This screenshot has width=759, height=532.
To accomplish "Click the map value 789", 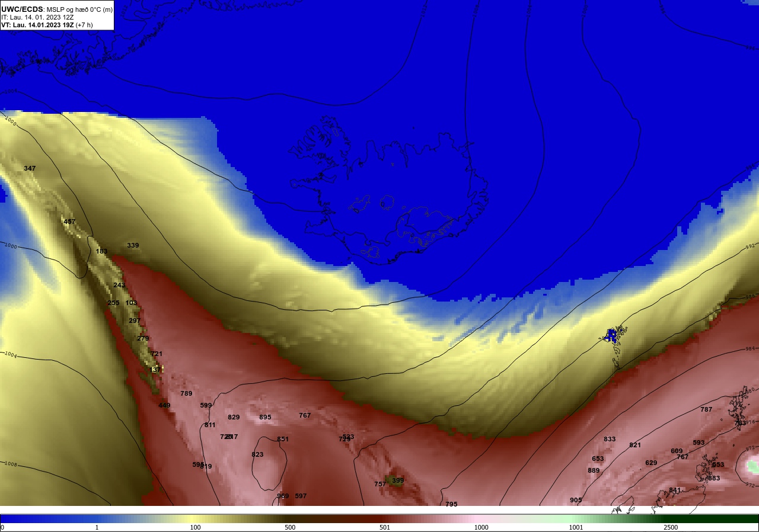I will pos(186,393).
